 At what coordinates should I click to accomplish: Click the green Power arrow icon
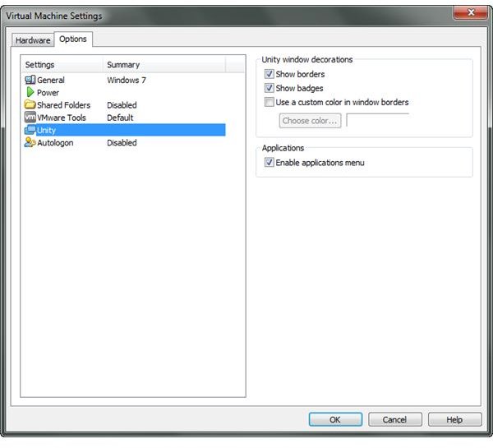[x=30, y=92]
